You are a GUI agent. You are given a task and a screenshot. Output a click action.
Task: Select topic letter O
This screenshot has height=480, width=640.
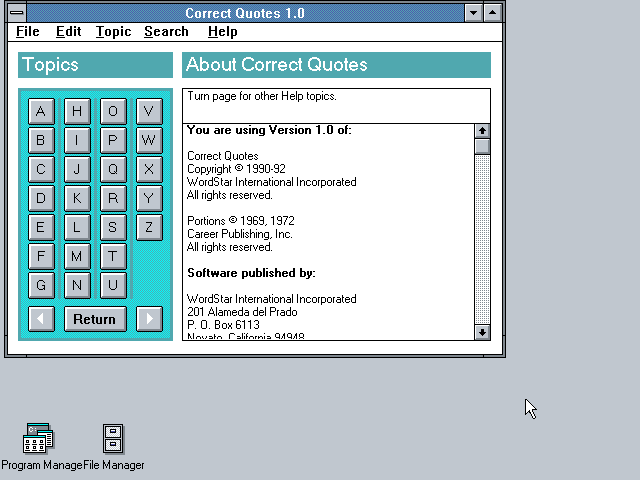coord(113,111)
